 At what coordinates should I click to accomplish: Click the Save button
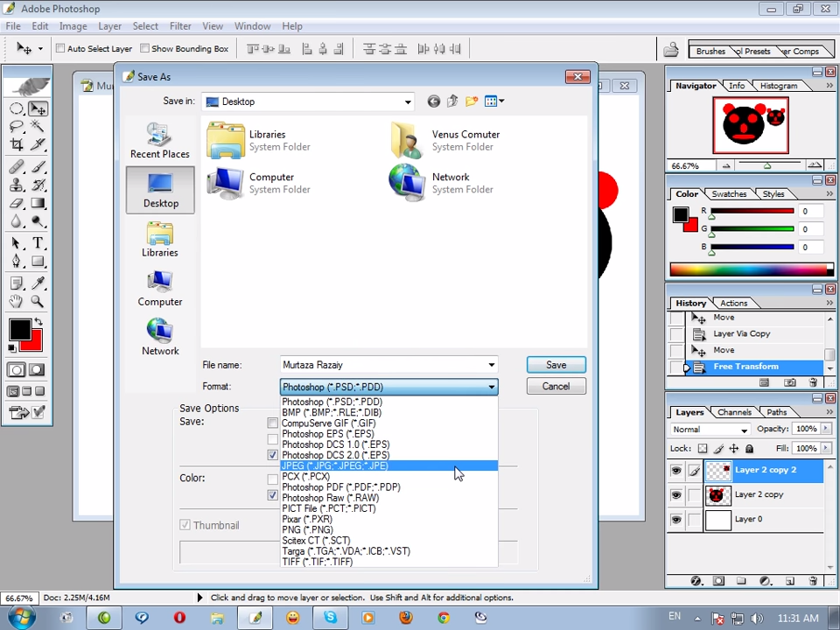click(x=556, y=365)
